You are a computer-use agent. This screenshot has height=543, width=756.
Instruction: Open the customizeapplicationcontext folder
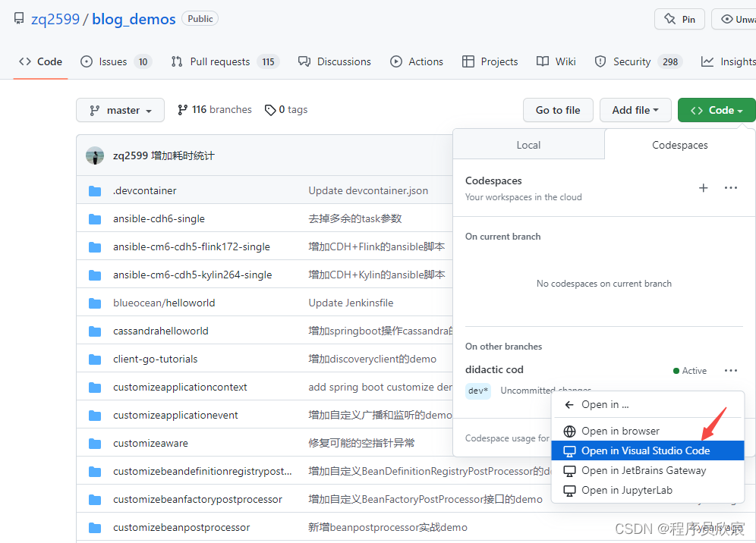tap(180, 387)
